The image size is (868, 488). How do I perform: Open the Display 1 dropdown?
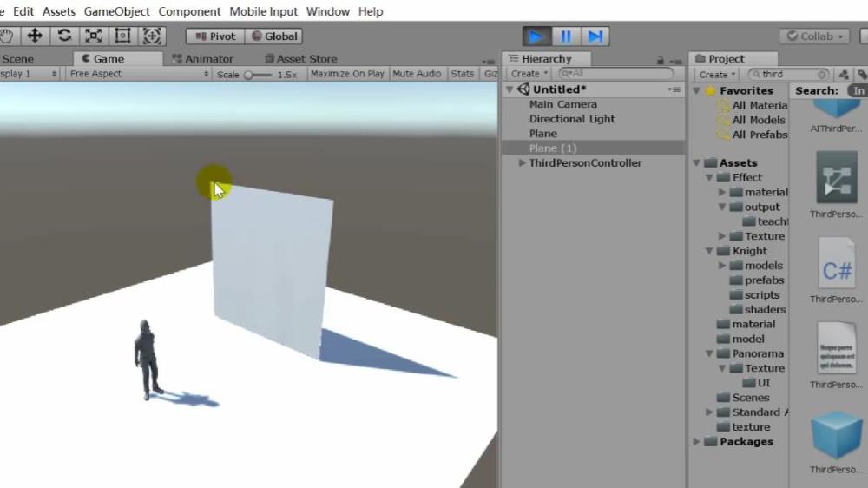(x=29, y=74)
